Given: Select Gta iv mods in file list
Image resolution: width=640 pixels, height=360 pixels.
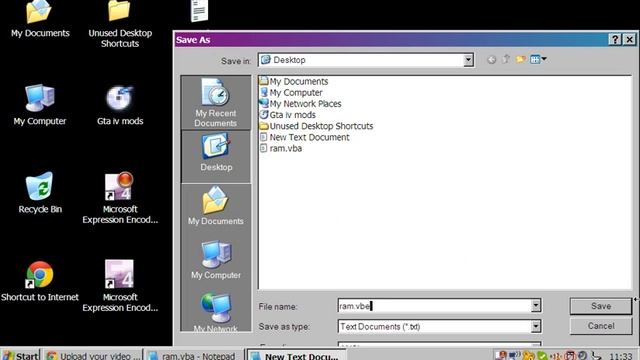Looking at the screenshot, I should [288, 115].
